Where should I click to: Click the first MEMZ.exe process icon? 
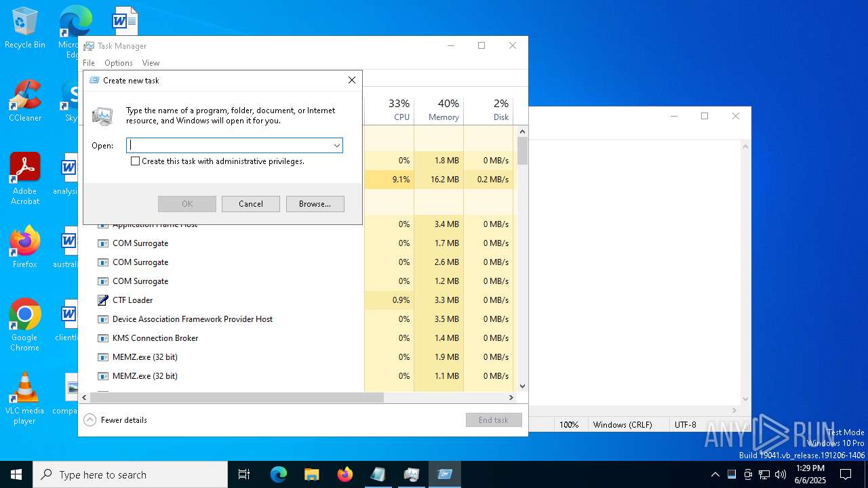point(103,357)
